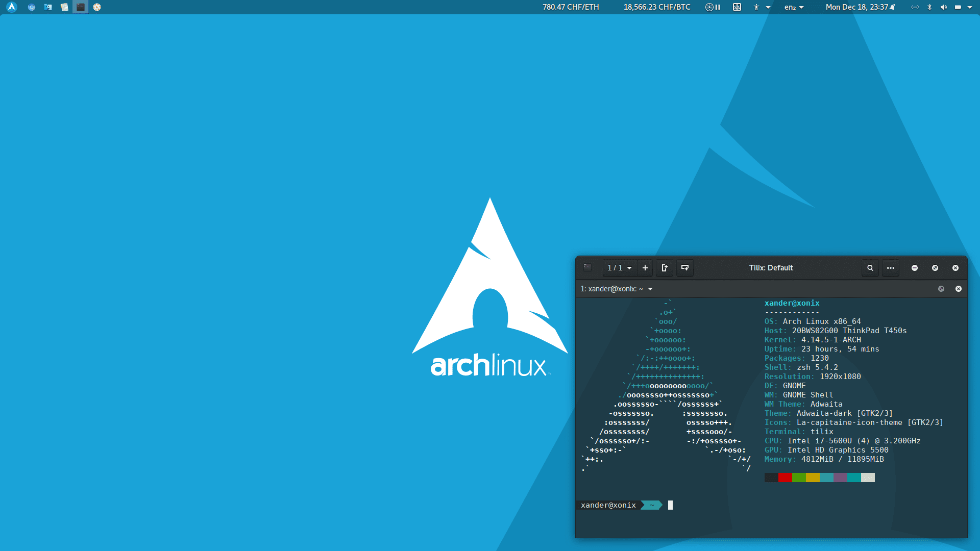Click the green color block in neofetch output
This screenshot has width=980, height=551.
pos(799,478)
